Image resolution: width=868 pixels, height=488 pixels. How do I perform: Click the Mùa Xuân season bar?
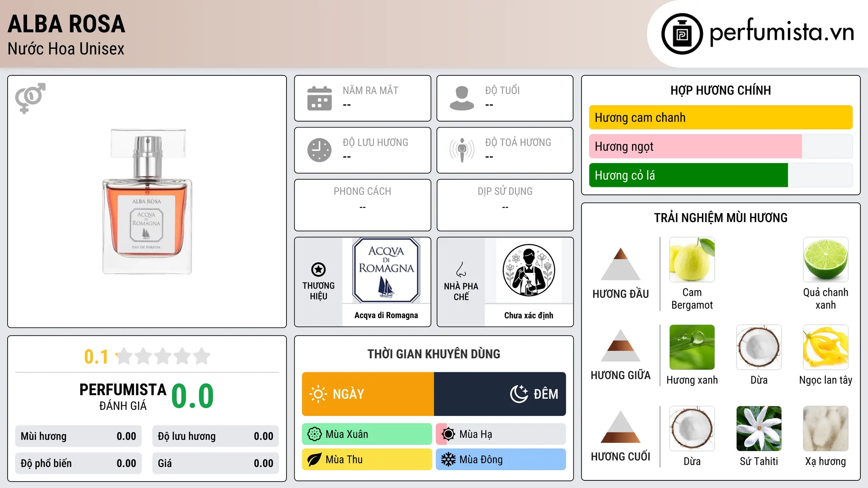pyautogui.click(x=367, y=434)
